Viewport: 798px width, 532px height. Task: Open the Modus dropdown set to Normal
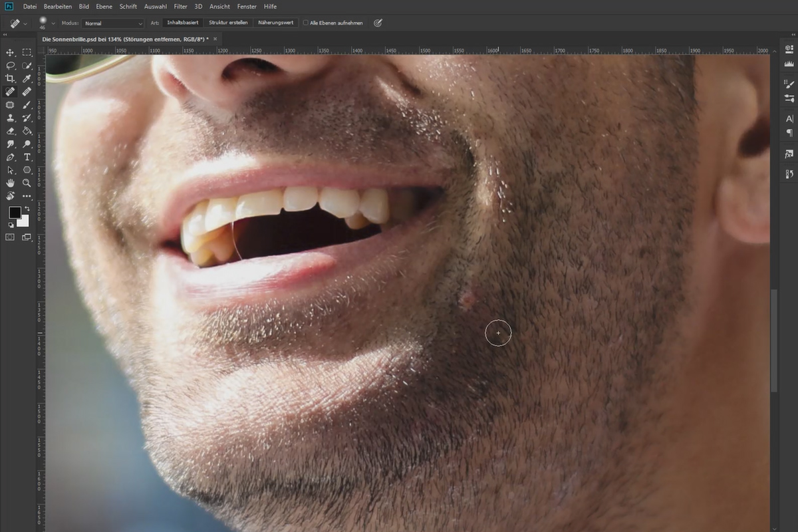(x=114, y=23)
